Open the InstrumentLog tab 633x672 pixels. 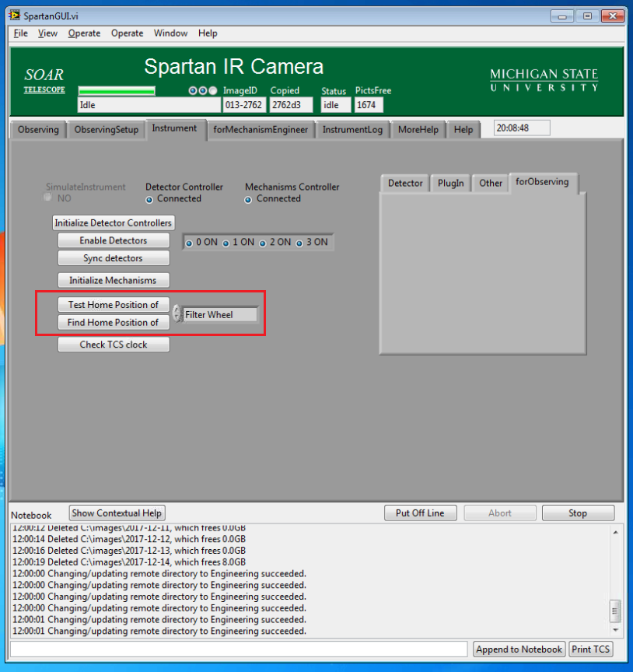pos(352,129)
